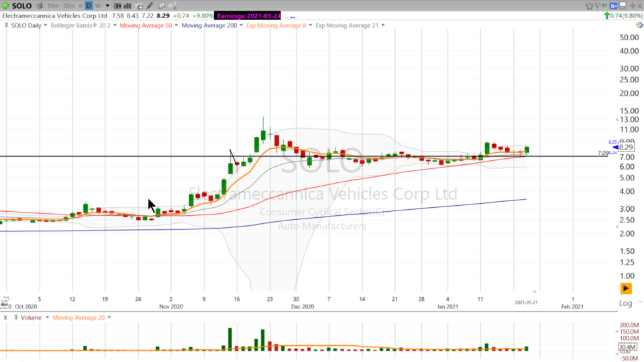This screenshot has height=362, width=644.
Task: Open the dropdown arrow beside Log
Action: 640,302
